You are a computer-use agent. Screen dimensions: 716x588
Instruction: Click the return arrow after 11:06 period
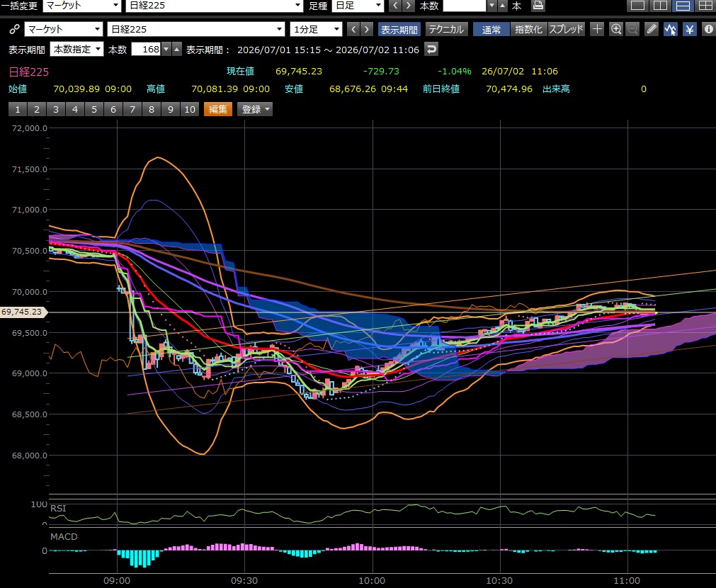(x=431, y=50)
